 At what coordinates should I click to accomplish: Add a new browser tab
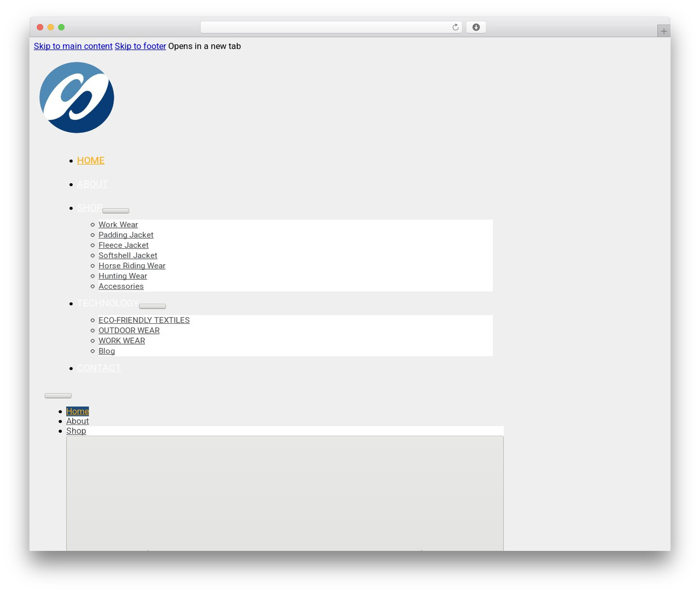coord(663,31)
